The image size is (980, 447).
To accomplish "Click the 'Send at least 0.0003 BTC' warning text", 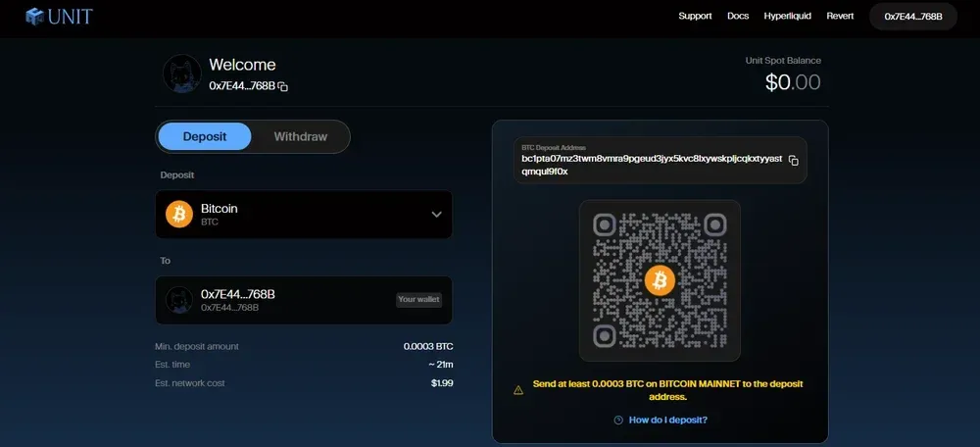I will 668,390.
